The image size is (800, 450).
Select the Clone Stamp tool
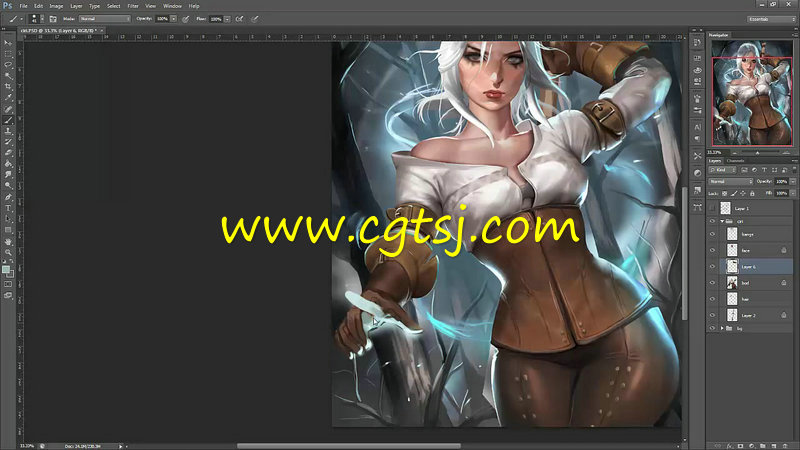tap(8, 131)
